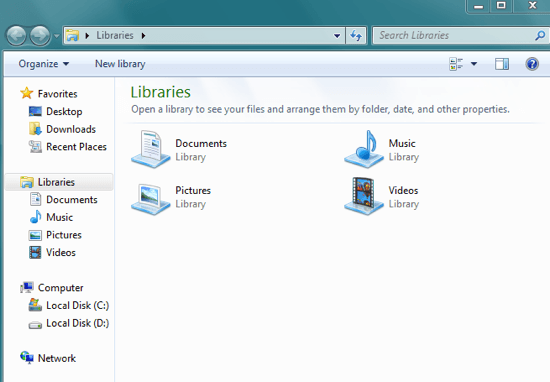Click the Refresh button
Image resolution: width=550 pixels, height=382 pixels.
pyautogui.click(x=356, y=35)
